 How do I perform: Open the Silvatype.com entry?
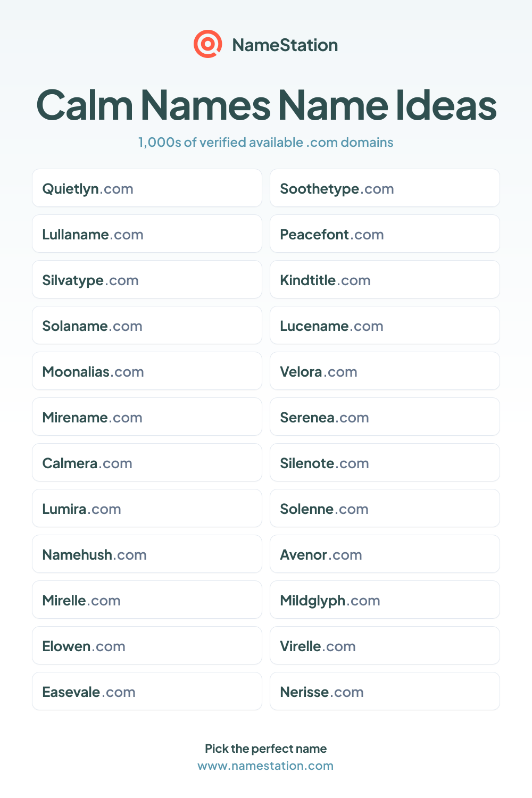(x=147, y=279)
